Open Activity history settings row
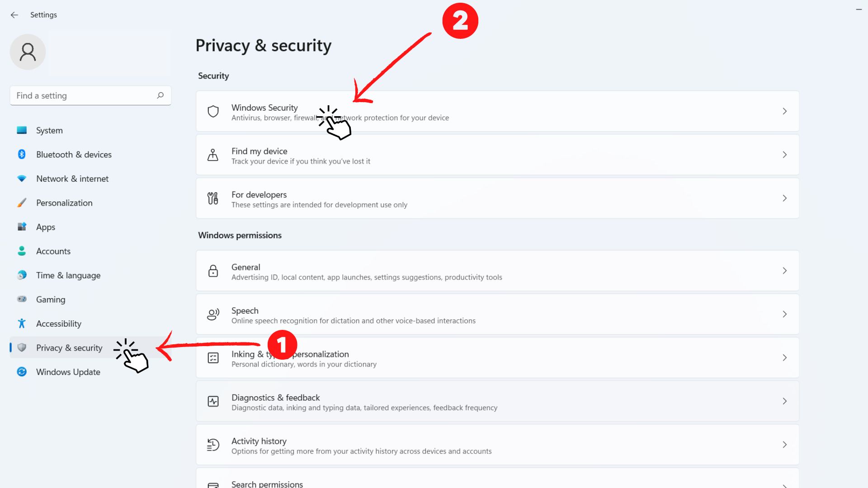The image size is (868, 488). (452, 445)
